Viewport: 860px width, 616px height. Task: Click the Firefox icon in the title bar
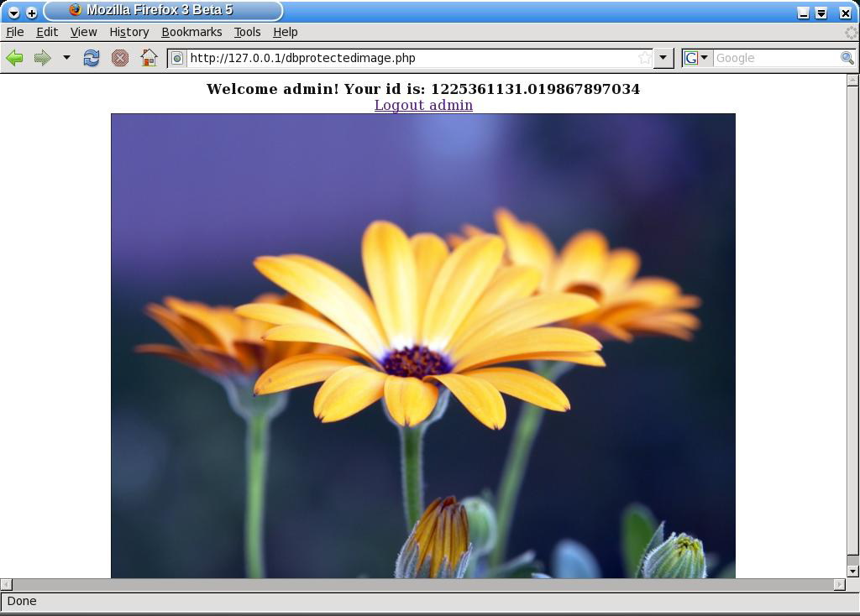[76, 10]
